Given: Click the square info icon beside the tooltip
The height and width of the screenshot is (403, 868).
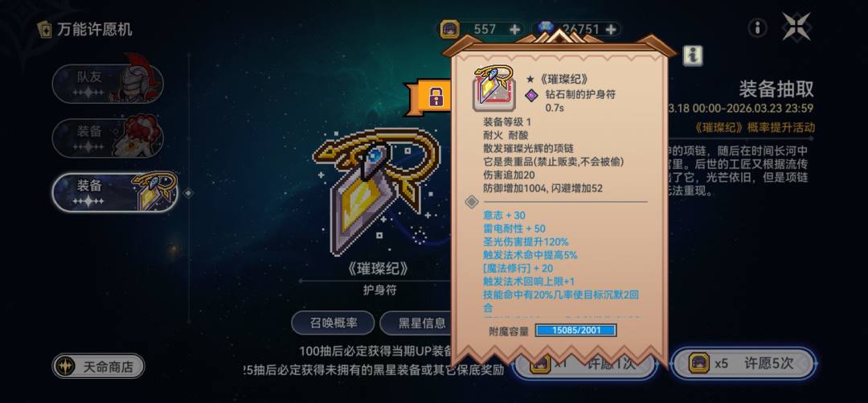Looking at the screenshot, I should [x=693, y=56].
